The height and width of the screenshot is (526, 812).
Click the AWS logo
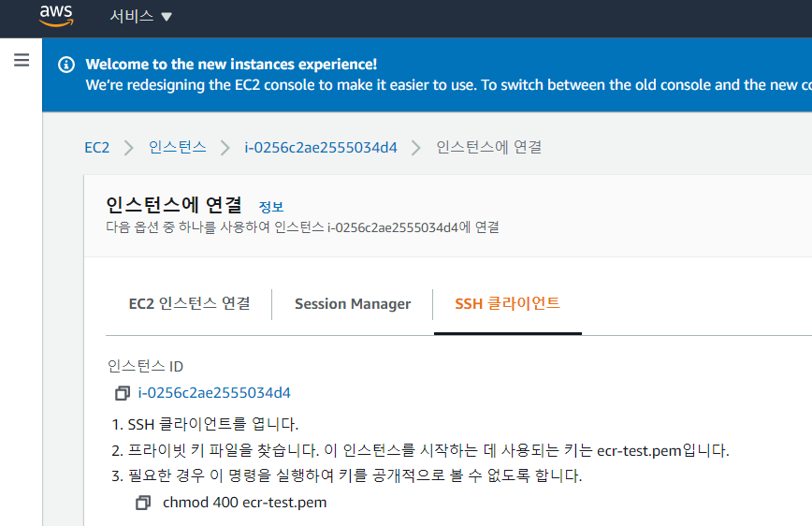point(56,16)
